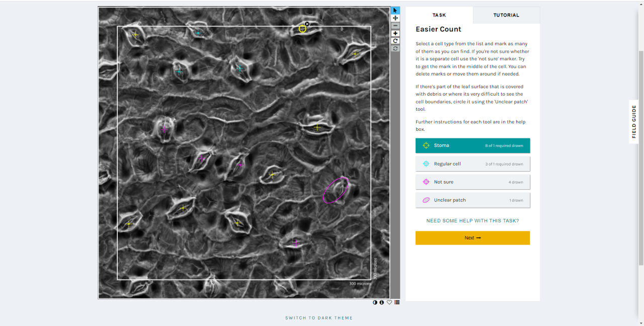Click the Regular cell crosshair icon
The image size is (644, 326).
[426, 164]
